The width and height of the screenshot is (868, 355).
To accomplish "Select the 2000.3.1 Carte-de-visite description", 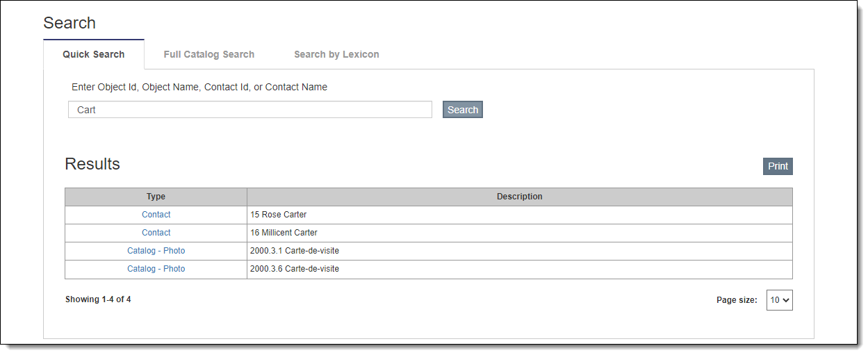I will pos(295,251).
